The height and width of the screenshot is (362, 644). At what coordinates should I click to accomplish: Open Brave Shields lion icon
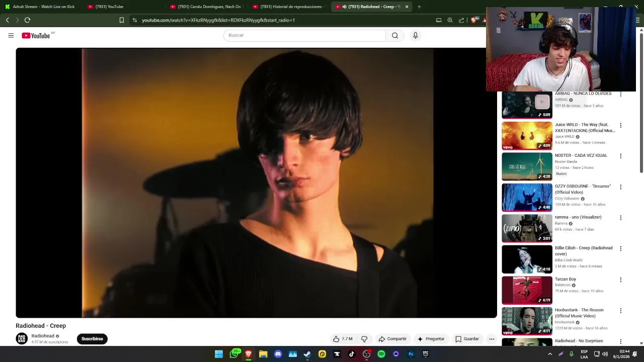click(x=474, y=20)
